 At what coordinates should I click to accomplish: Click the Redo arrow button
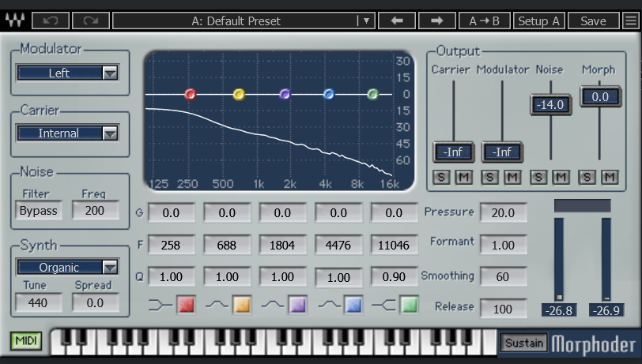90,21
